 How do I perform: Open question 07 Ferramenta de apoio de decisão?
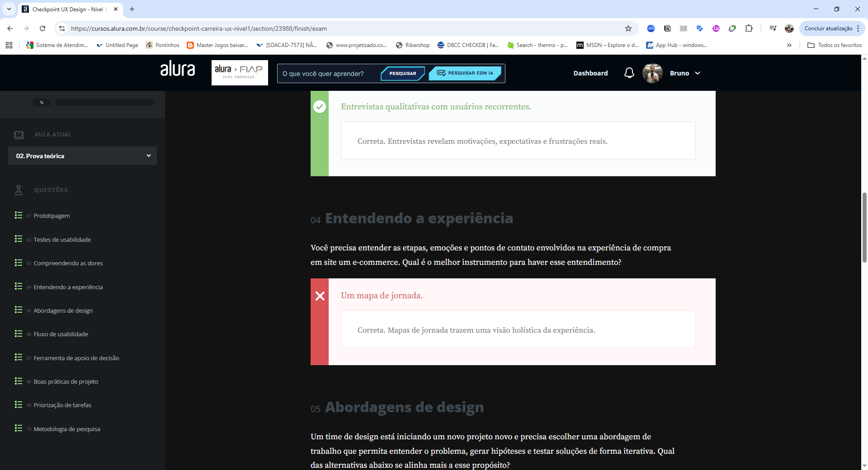coord(76,358)
